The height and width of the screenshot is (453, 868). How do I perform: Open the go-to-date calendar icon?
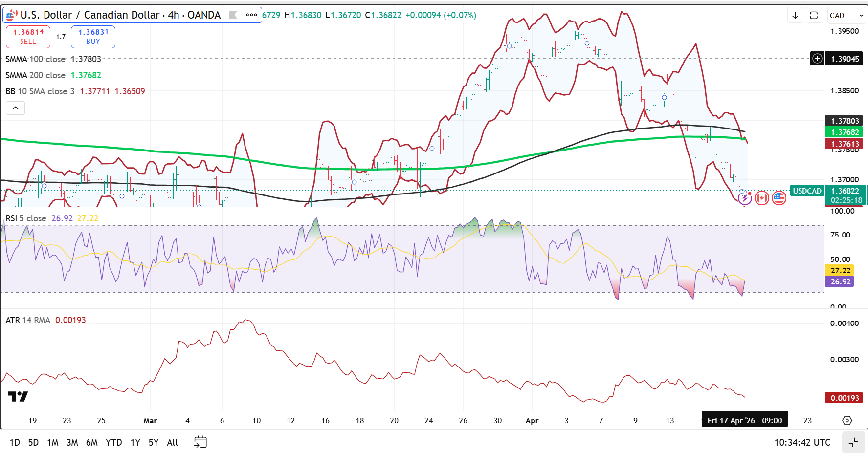click(200, 442)
